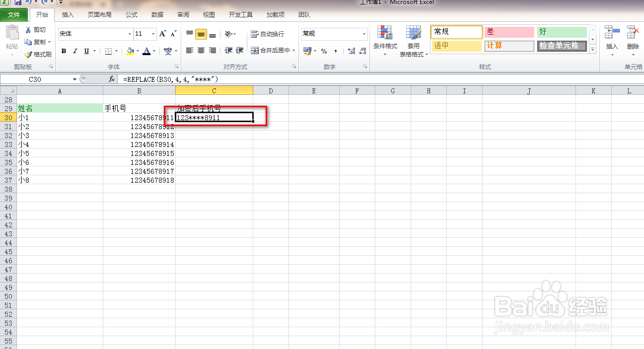Apply the 检查单元格 (Check Cell) style
644x349 pixels.
tap(562, 46)
